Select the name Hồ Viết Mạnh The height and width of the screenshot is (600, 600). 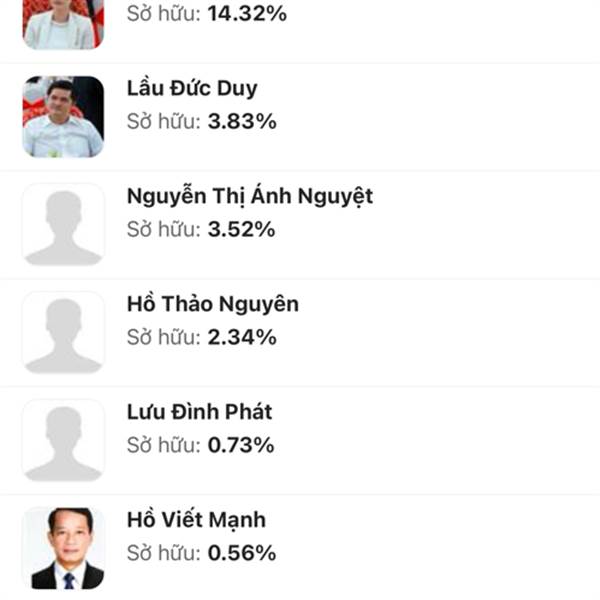click(x=196, y=520)
